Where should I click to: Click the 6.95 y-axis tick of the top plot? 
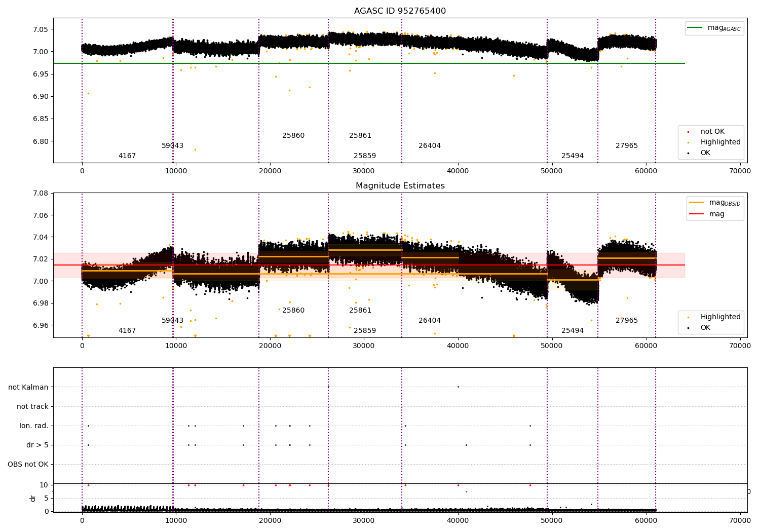coord(42,74)
